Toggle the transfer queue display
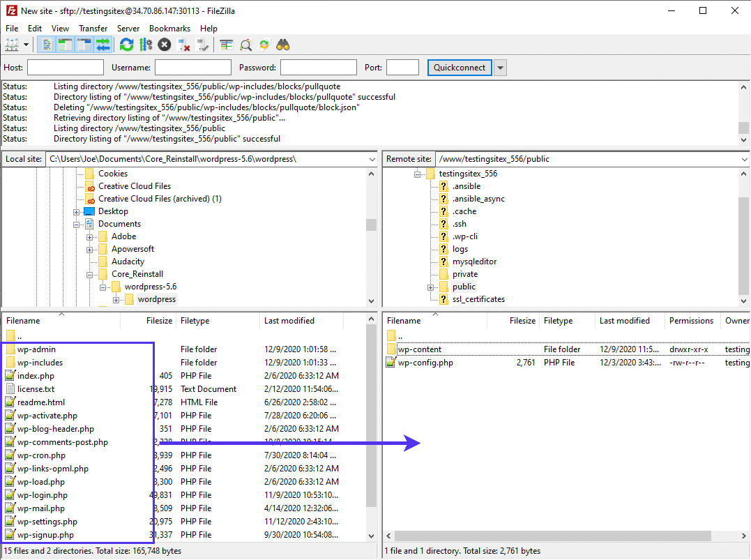The width and height of the screenshot is (751, 560). click(103, 45)
